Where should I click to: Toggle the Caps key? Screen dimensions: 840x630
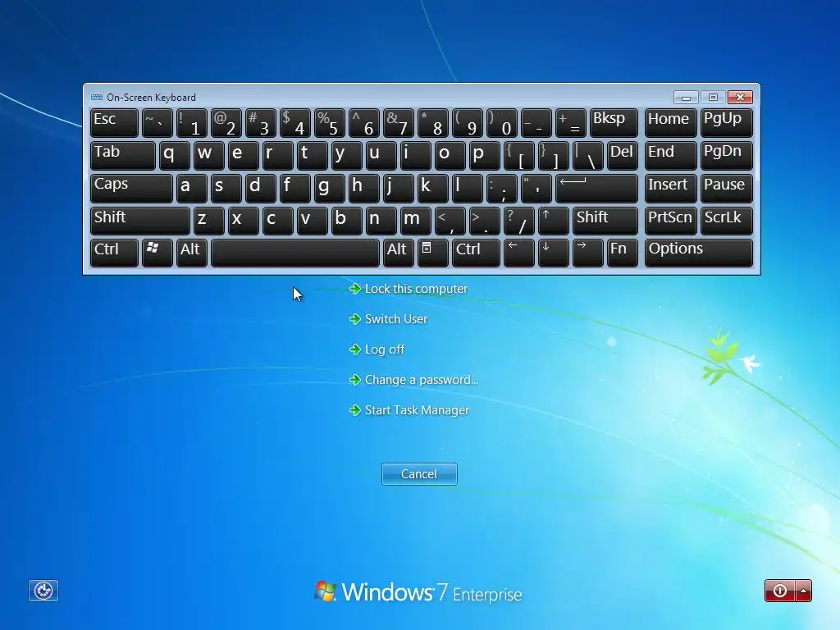(x=131, y=189)
